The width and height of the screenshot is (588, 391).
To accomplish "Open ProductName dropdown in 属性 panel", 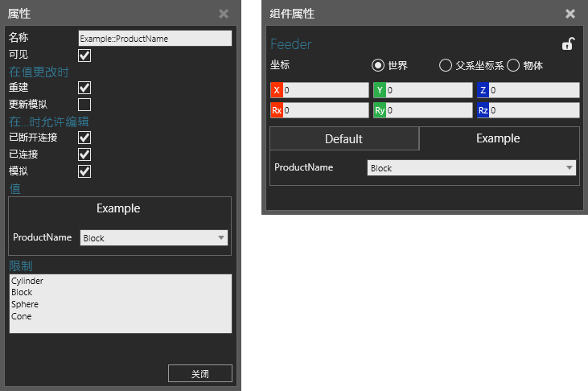I will (x=154, y=238).
